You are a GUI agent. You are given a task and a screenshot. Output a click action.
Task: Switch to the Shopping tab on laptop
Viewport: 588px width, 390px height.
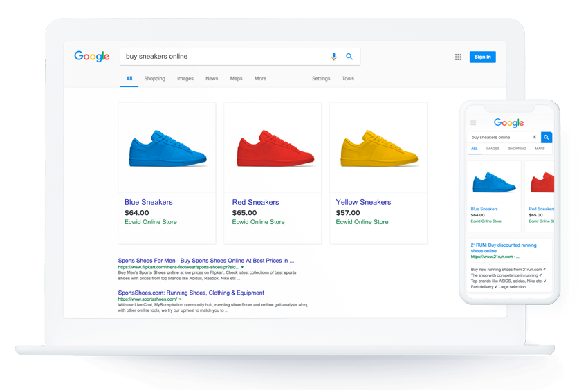[x=154, y=79]
